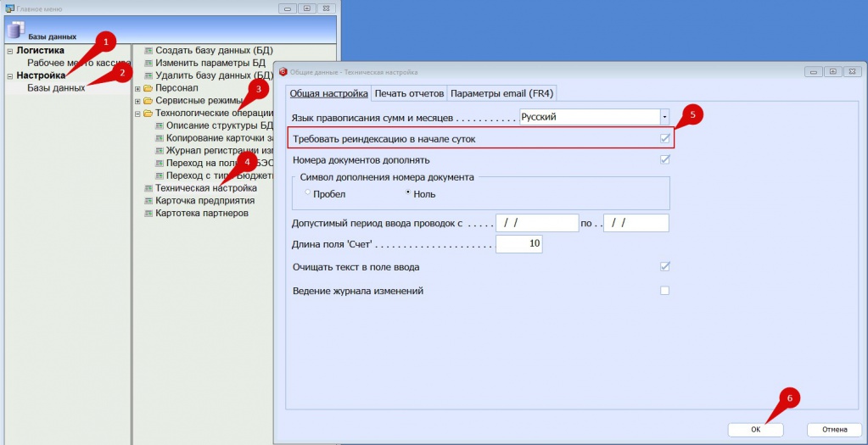Maximize the Главное меню window
868x445 pixels.
(x=306, y=8)
